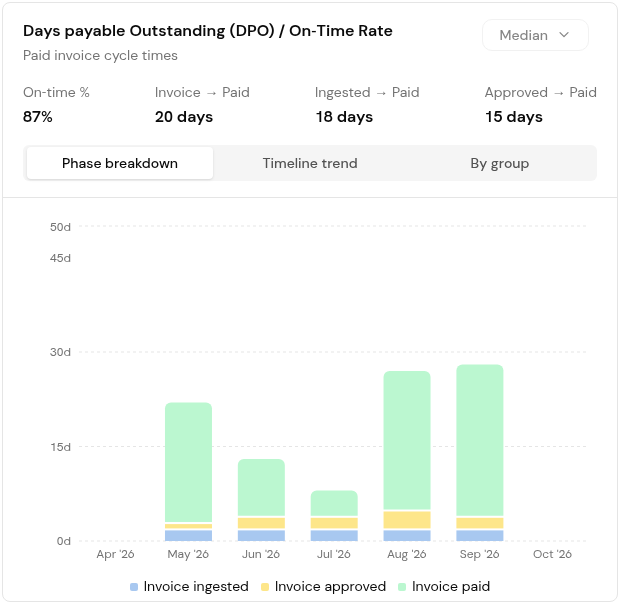This screenshot has height=604, width=620.
Task: Select the Phase breakdown tab
Action: pyautogui.click(x=120, y=163)
